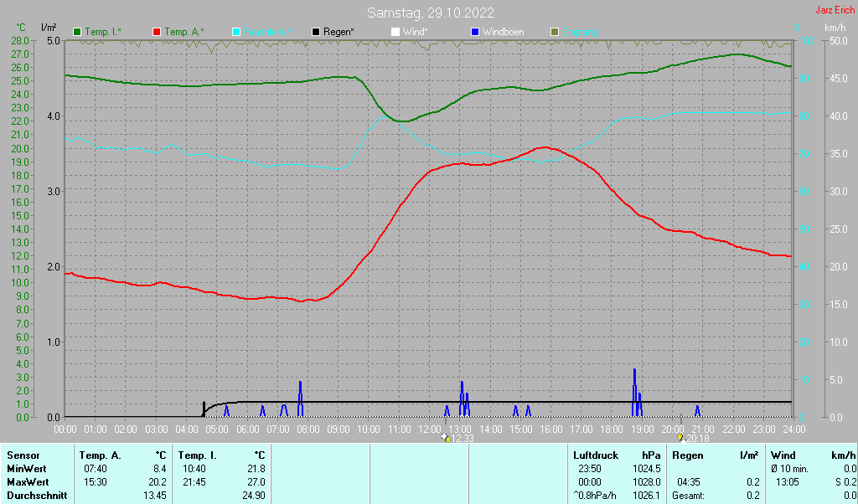Image resolution: width=858 pixels, height=504 pixels.
Task: Click the rain time '04:35'
Action: 689,483
